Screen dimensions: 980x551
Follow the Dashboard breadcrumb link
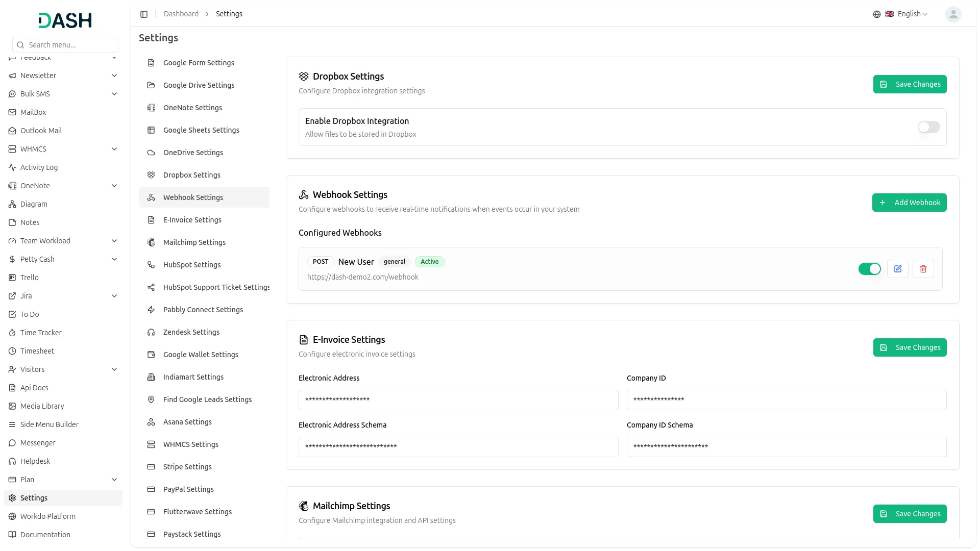coord(181,14)
